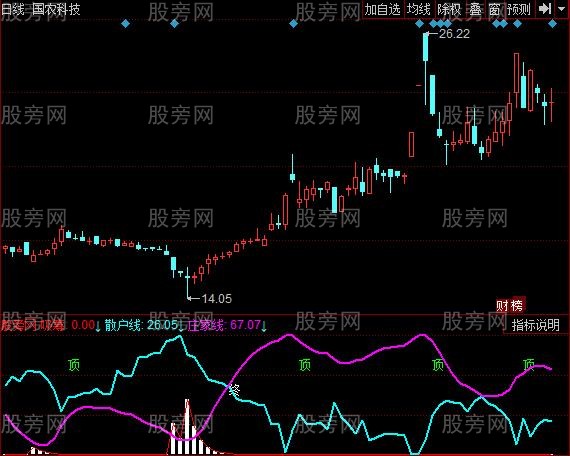Click the 加自选 add-to-watchlist button
Viewport: 570px width, 456px height.
(383, 9)
